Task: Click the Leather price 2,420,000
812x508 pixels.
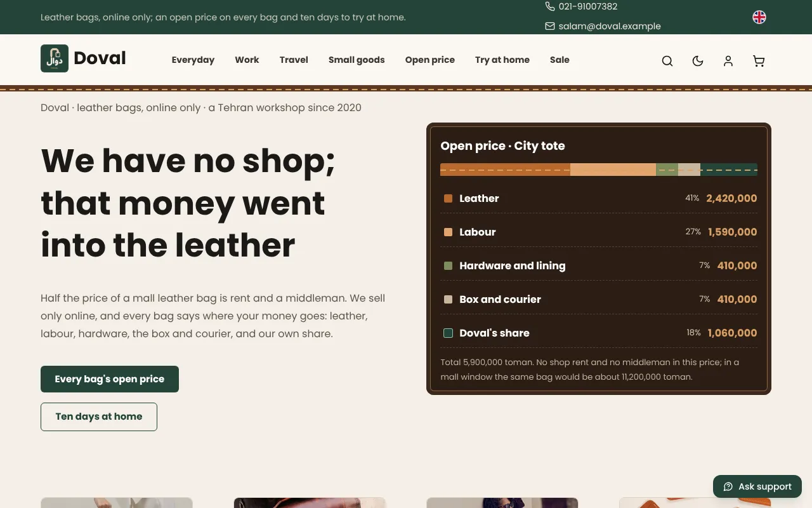Action: pos(731,198)
